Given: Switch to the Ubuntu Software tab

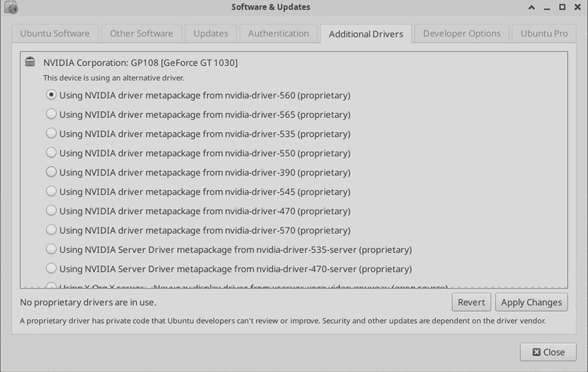Looking at the screenshot, I should coord(55,33).
